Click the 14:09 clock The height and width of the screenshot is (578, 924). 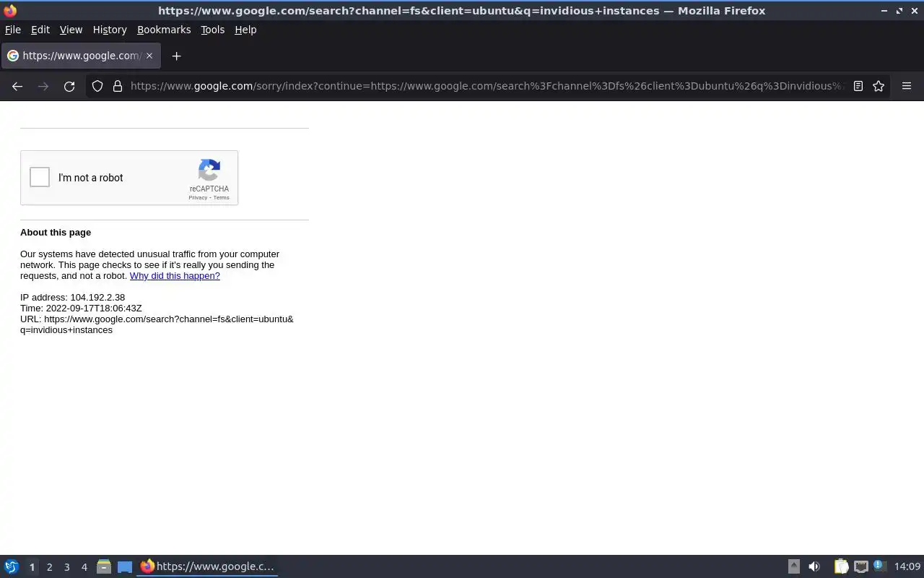pos(907,566)
